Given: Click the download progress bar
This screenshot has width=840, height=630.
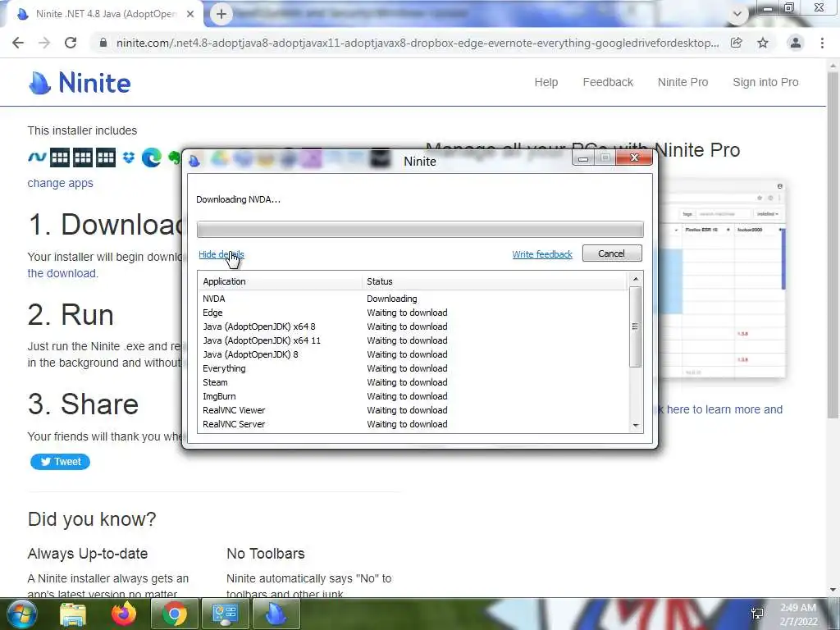Looking at the screenshot, I should [420, 230].
